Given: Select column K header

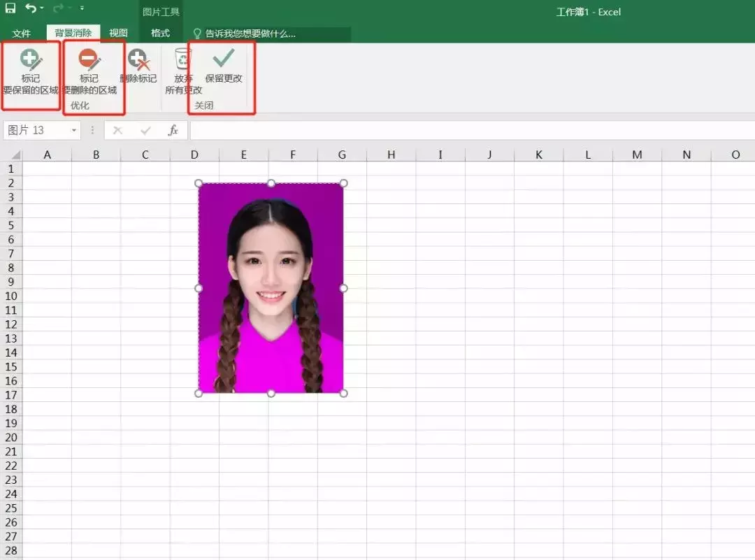Looking at the screenshot, I should 539,155.
